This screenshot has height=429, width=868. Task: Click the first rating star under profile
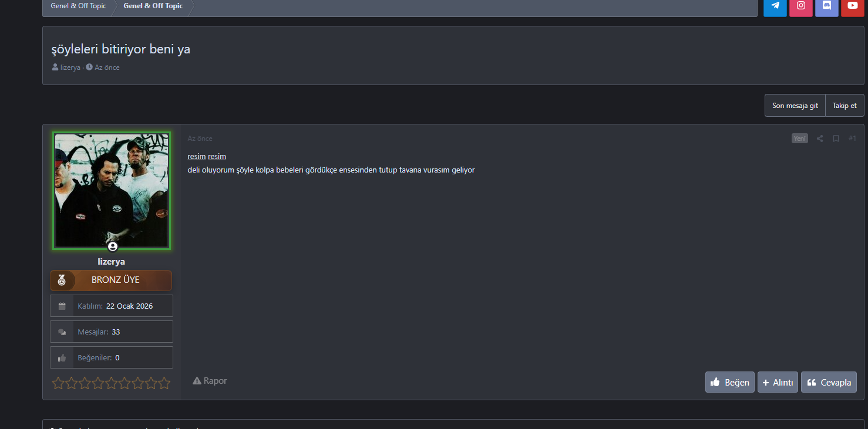tap(58, 383)
